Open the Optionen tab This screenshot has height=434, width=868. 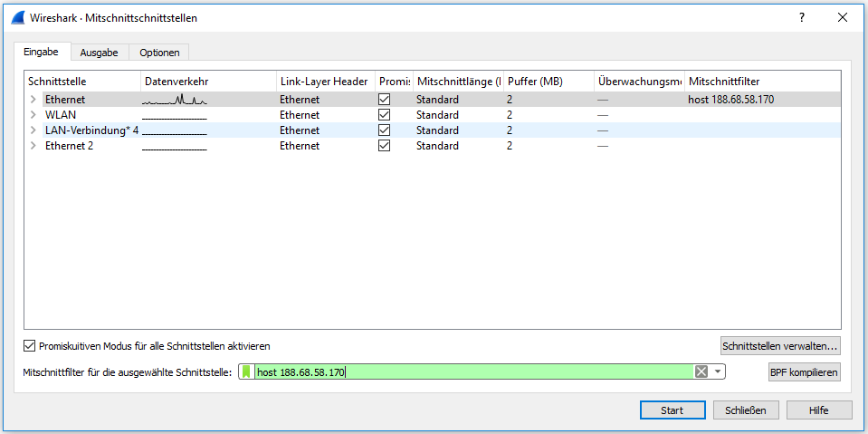[x=159, y=53]
